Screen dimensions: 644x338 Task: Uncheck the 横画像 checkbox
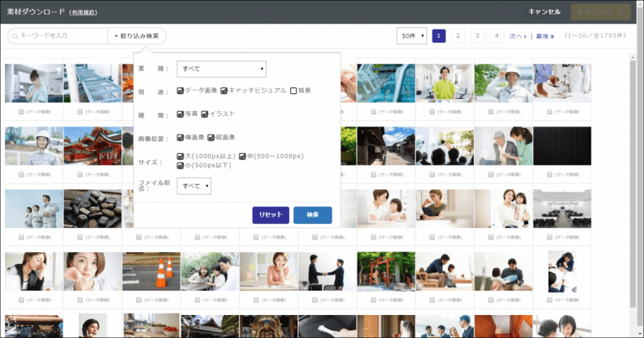pos(181,138)
